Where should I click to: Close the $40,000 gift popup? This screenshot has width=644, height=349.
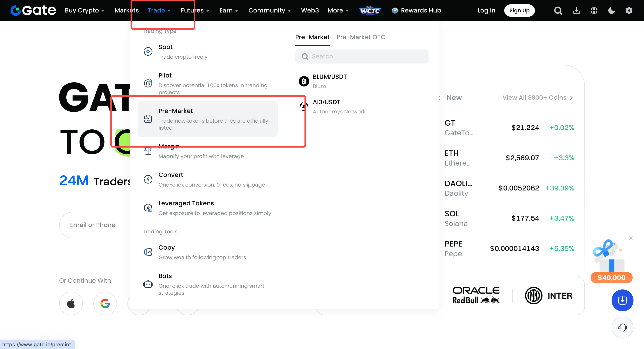pos(631,238)
